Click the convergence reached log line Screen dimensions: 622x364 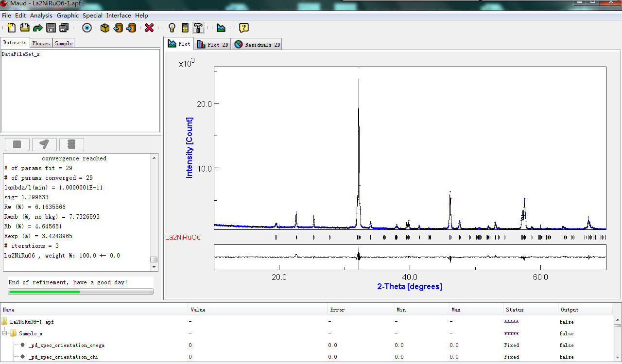pos(74,158)
